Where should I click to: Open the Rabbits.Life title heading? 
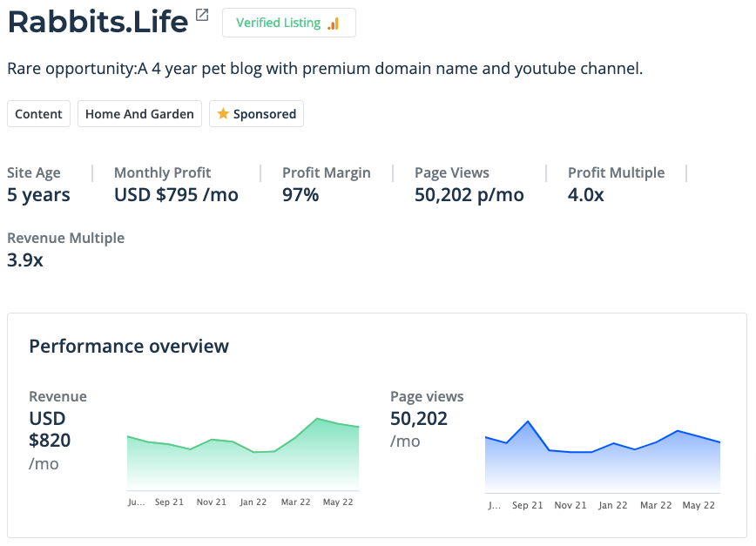click(98, 23)
